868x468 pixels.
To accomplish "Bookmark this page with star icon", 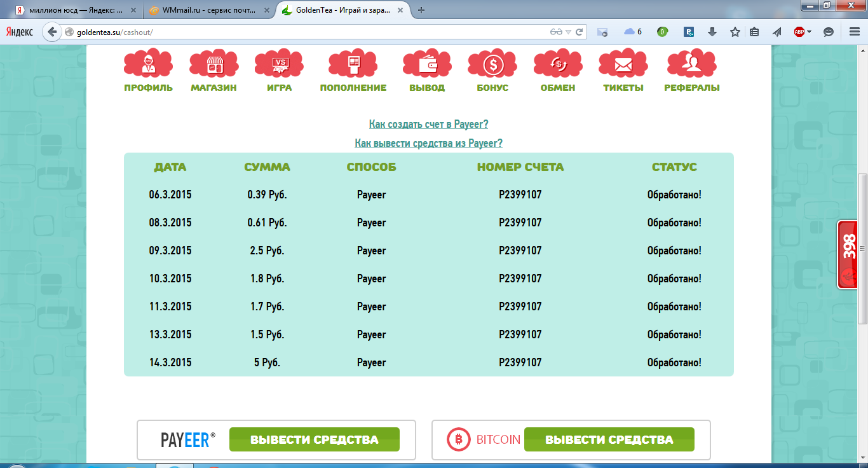I will pos(735,32).
